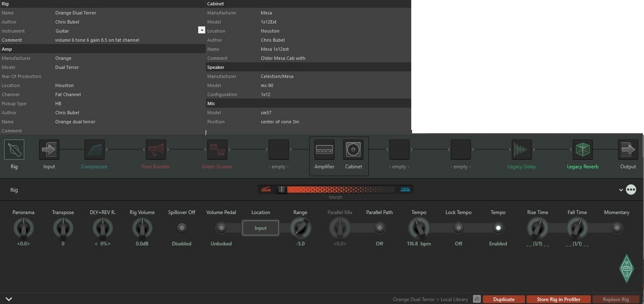
Task: Click the Fall Time knob
Action: coord(577,229)
